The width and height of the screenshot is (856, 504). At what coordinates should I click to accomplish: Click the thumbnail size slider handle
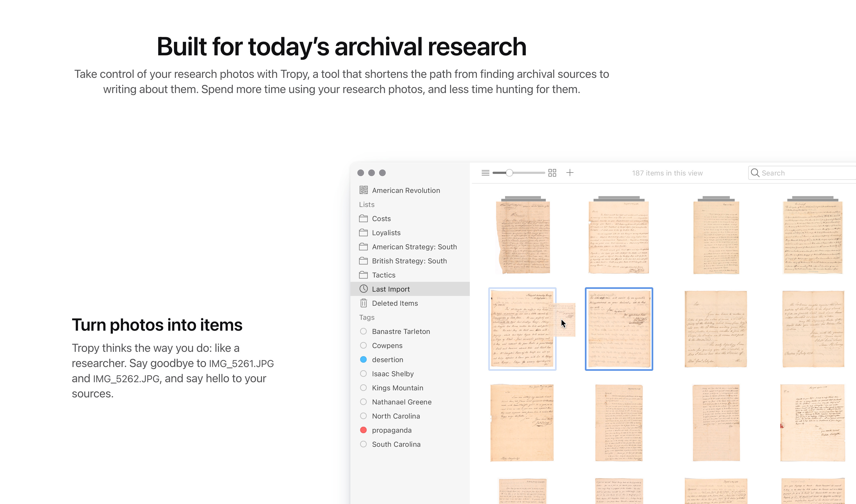pos(509,173)
